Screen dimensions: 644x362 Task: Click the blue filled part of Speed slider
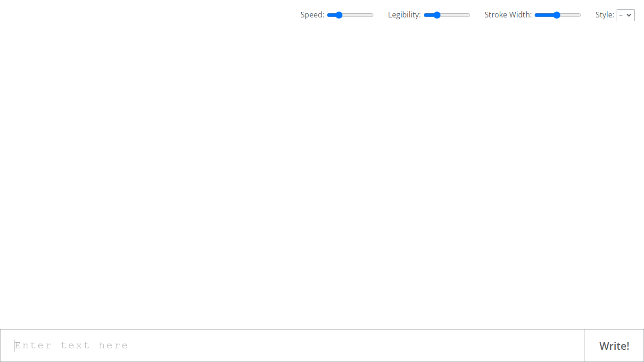tap(331, 15)
